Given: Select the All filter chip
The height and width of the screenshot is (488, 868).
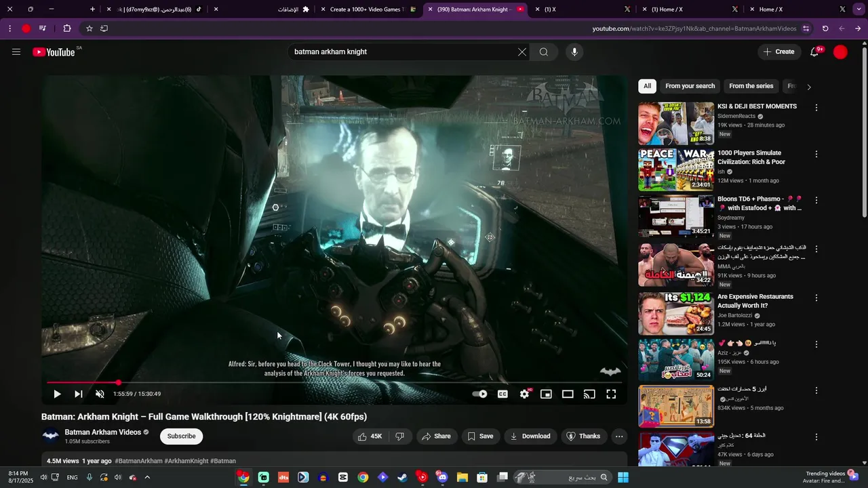Looking at the screenshot, I should (647, 86).
